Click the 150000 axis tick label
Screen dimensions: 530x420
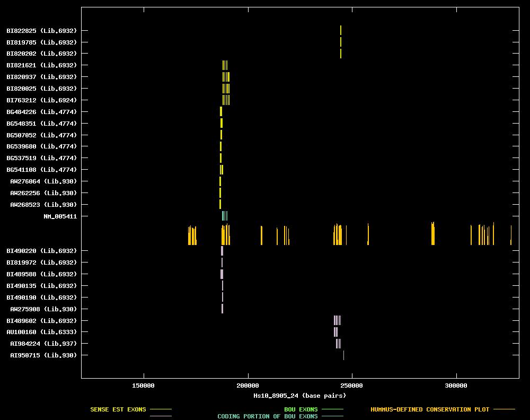143,386
